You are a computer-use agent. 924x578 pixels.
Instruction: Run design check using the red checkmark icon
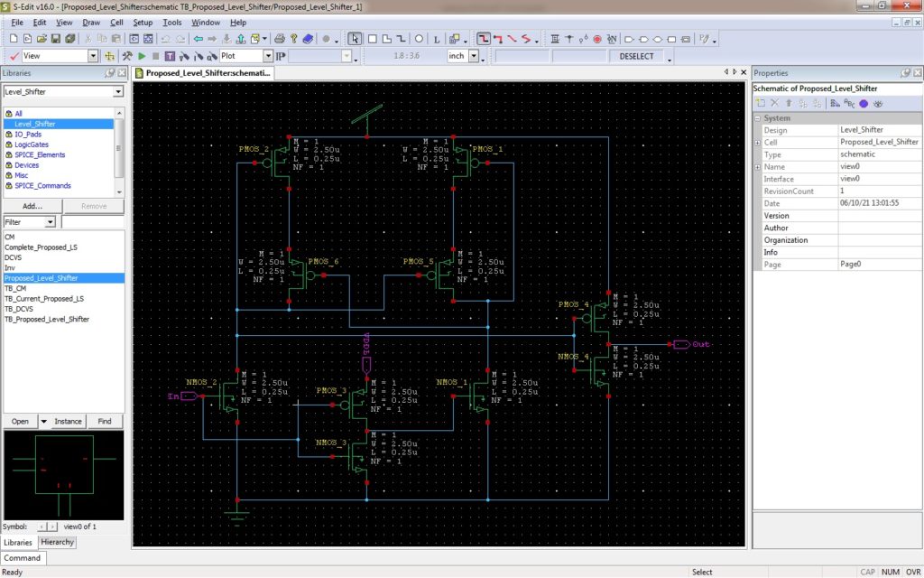[14, 56]
